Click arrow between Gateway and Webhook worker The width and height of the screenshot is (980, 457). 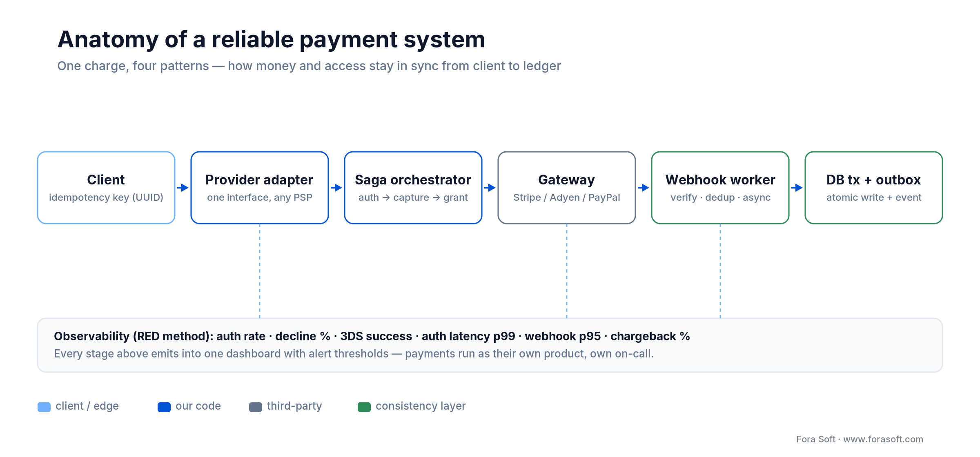point(644,188)
